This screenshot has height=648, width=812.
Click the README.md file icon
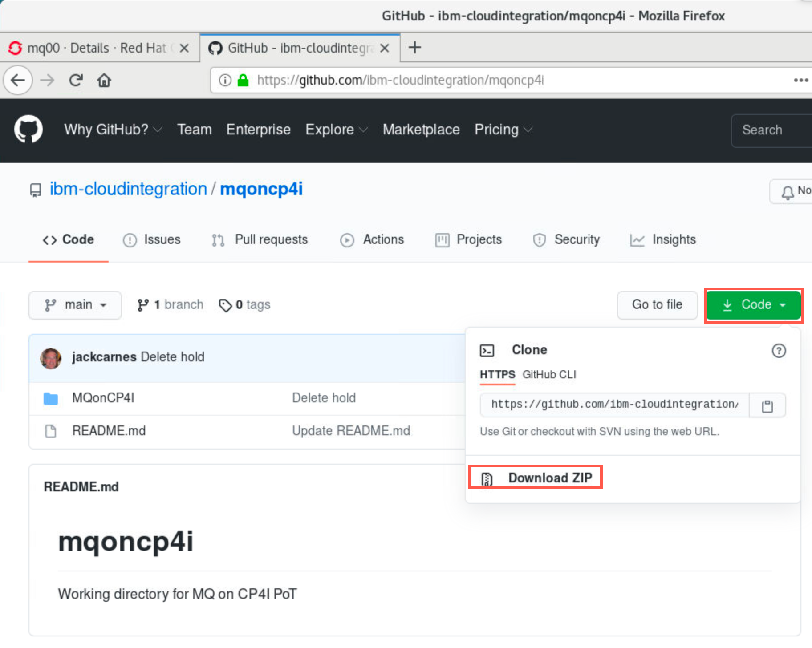coord(51,431)
